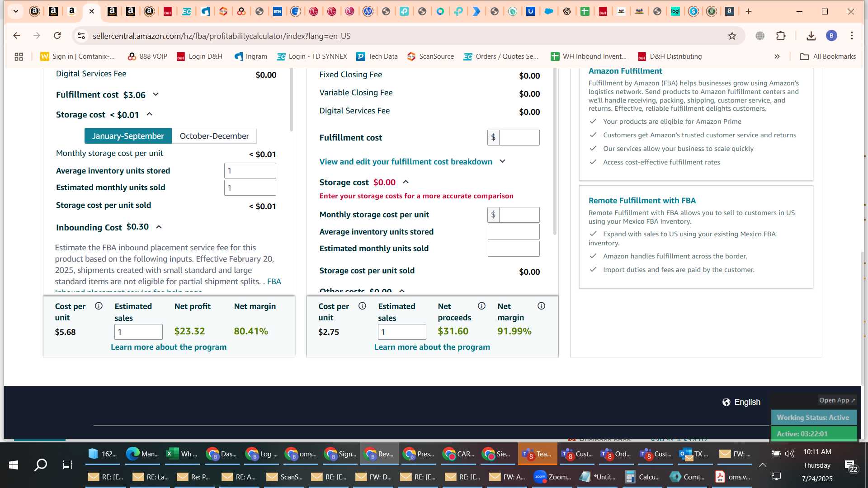The image size is (868, 488).
Task: Click right Estimated sales input
Action: point(402,332)
